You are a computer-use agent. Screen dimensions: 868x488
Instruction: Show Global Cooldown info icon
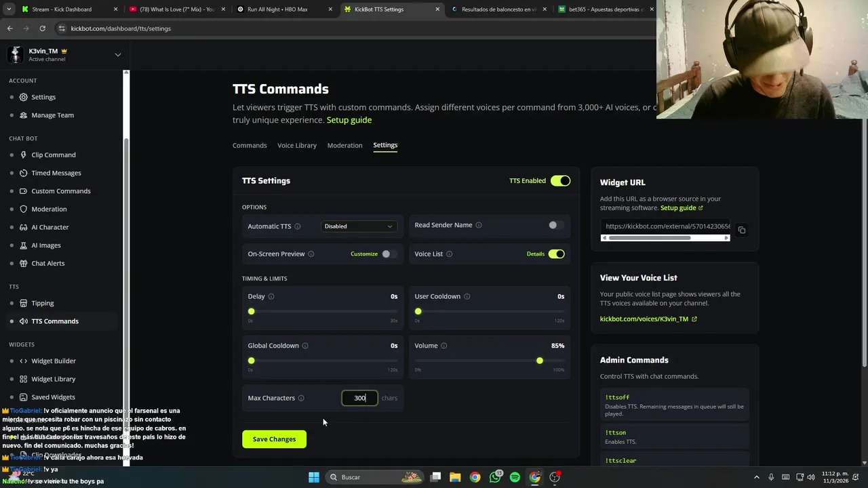coord(305,346)
